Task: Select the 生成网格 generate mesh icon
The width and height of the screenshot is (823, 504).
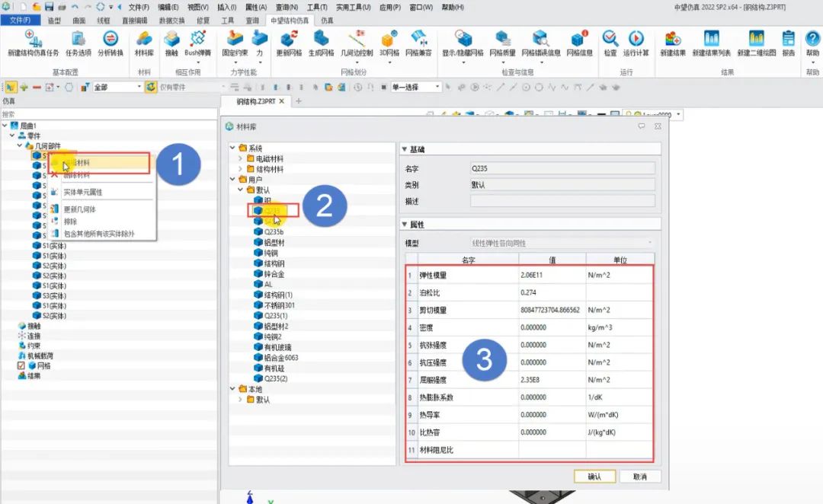Action: coord(321,42)
